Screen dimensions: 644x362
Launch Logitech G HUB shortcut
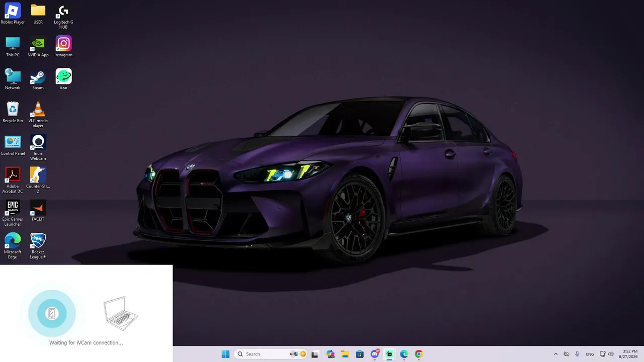(x=63, y=16)
